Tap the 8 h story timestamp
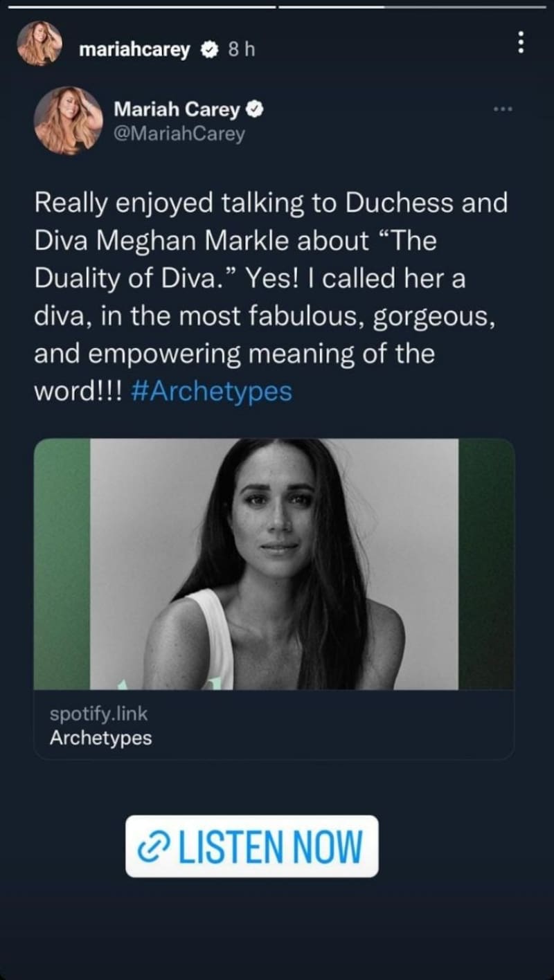Screen dimensions: 554x980 point(241,50)
